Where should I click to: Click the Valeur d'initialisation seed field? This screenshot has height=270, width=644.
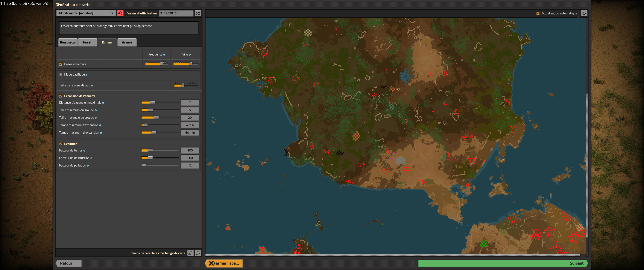tap(176, 13)
